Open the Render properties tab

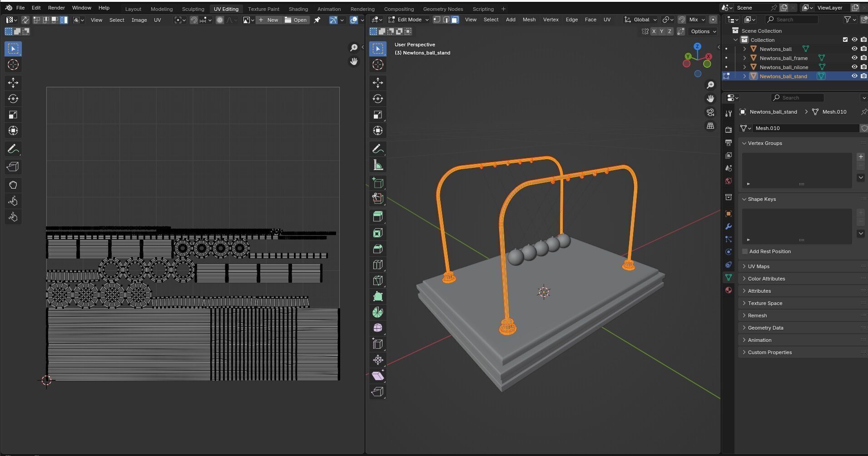click(729, 130)
